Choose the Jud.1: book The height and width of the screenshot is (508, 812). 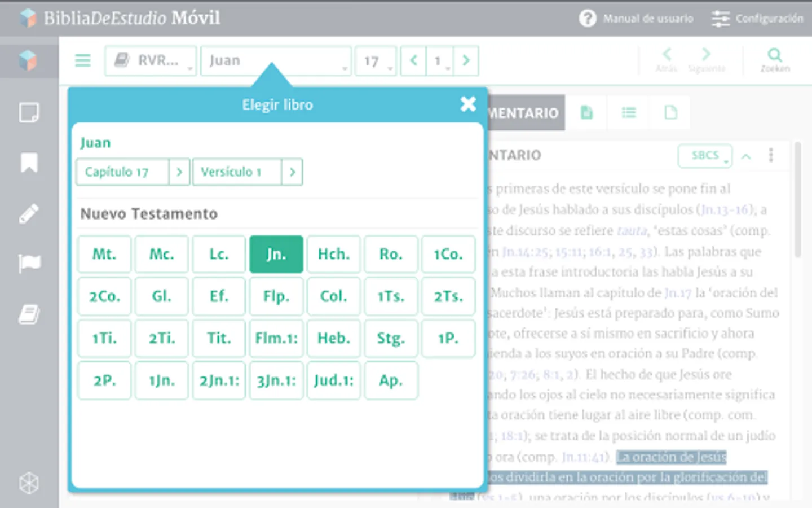(334, 380)
